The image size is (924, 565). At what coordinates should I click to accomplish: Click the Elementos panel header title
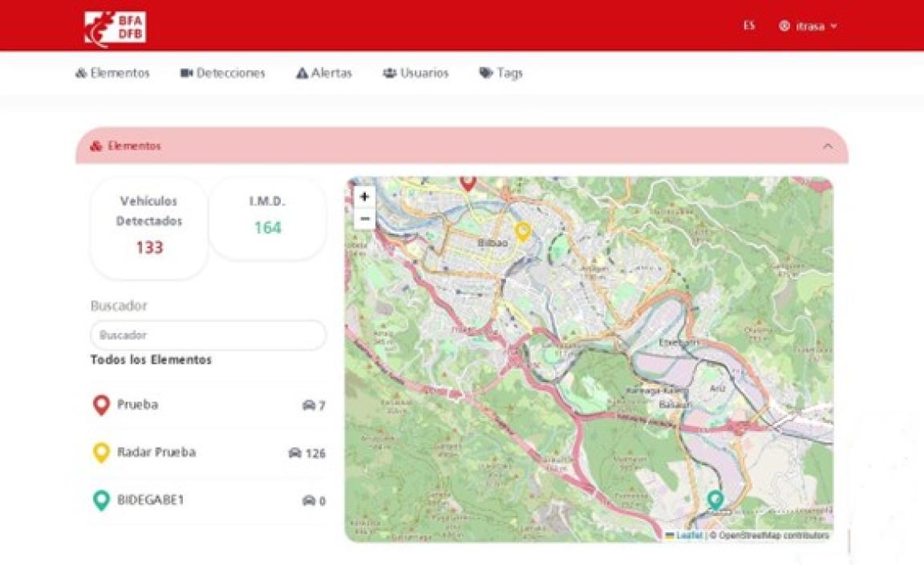click(x=135, y=146)
